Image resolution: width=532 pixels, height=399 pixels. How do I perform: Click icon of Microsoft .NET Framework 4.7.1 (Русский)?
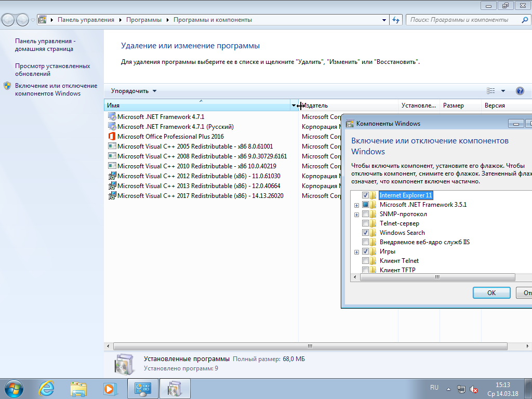point(112,127)
